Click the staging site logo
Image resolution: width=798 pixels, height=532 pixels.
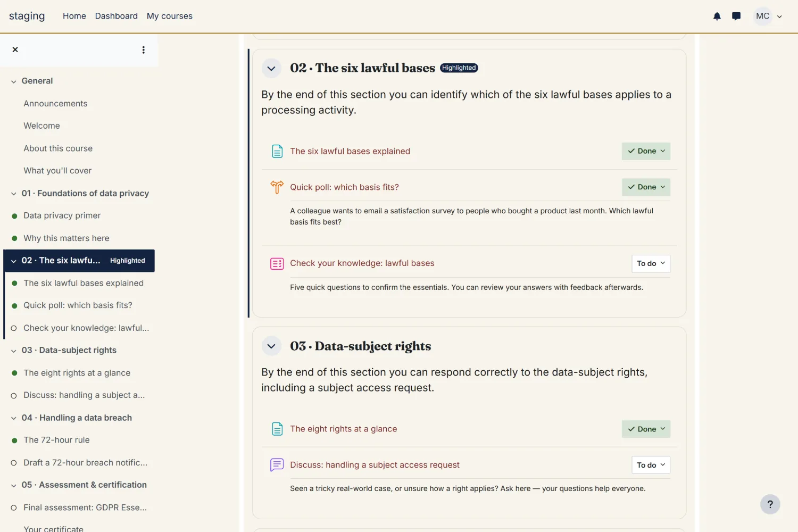click(27, 16)
